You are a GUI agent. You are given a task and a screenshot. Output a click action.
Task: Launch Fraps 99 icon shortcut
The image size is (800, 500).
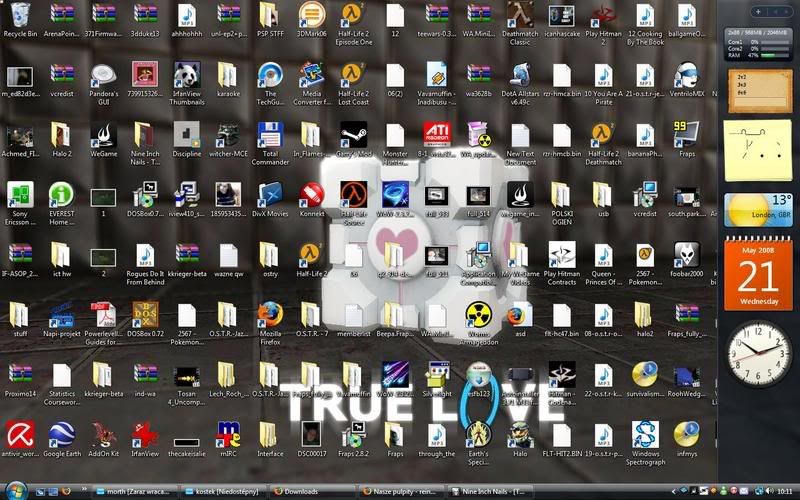click(x=687, y=134)
